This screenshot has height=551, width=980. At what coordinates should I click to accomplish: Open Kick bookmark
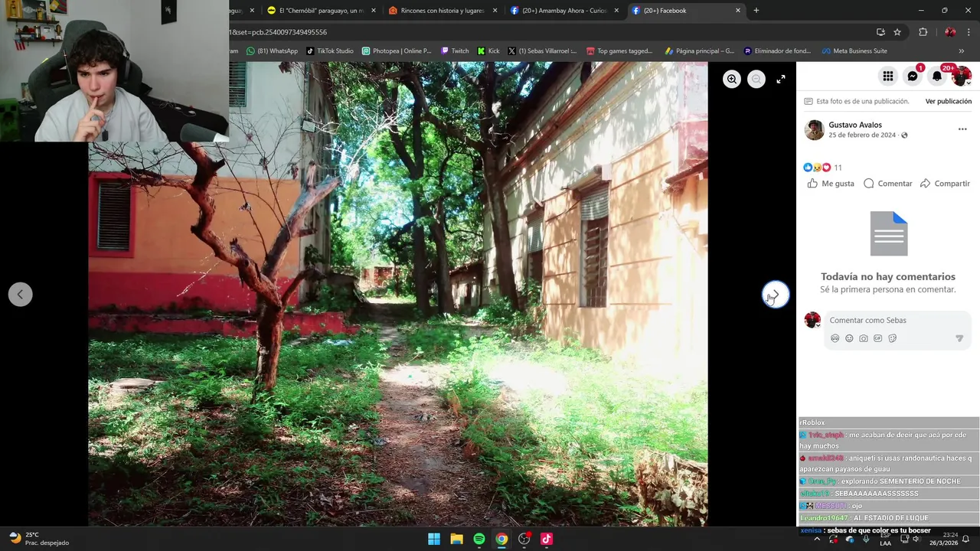[488, 51]
